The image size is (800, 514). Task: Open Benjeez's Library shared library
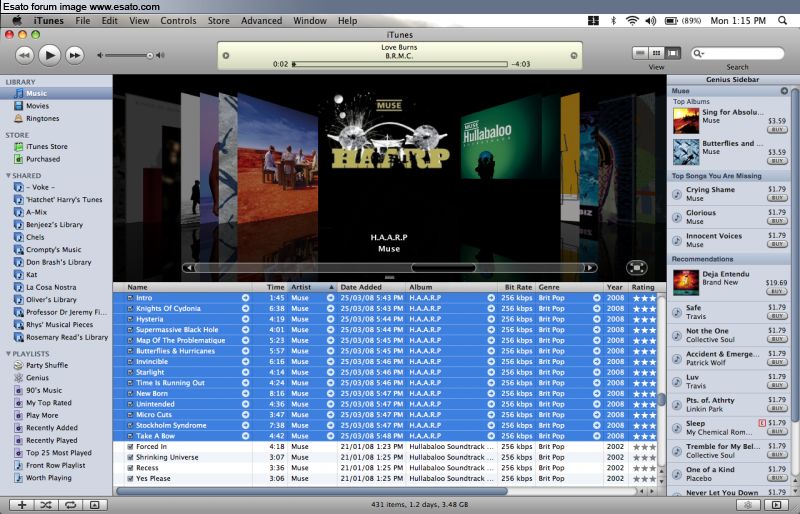[x=56, y=225]
